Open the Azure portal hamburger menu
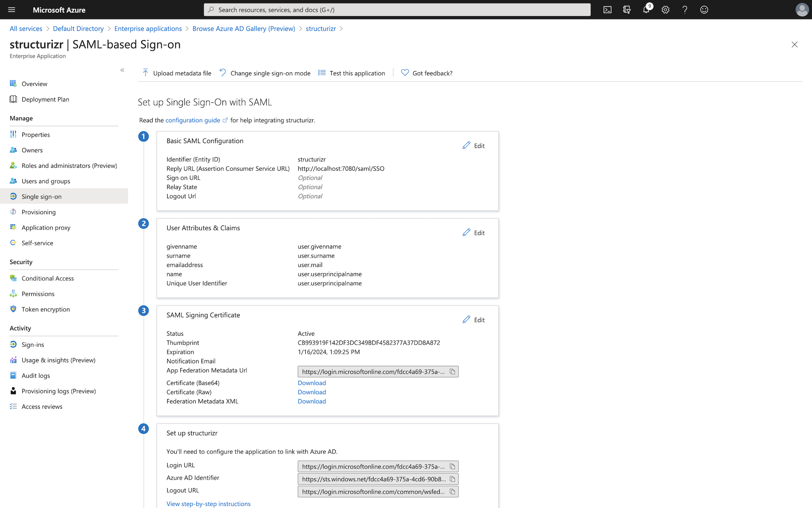 (x=11, y=10)
